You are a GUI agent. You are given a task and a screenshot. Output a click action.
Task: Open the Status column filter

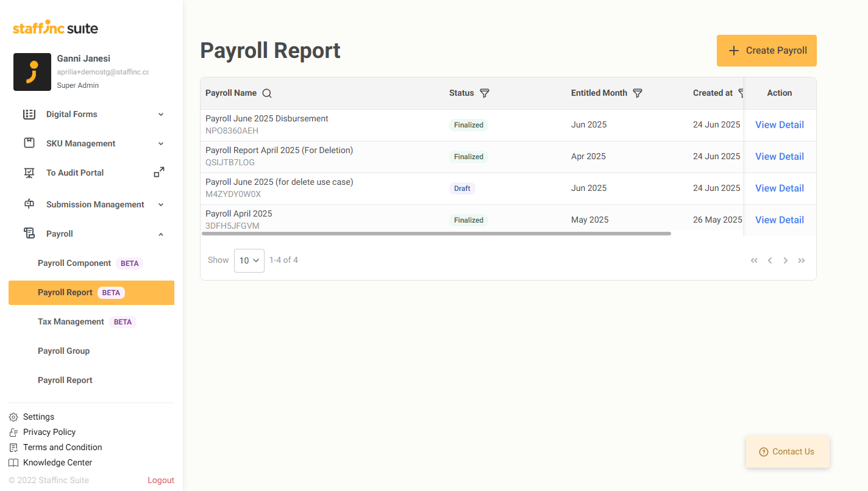click(x=485, y=93)
